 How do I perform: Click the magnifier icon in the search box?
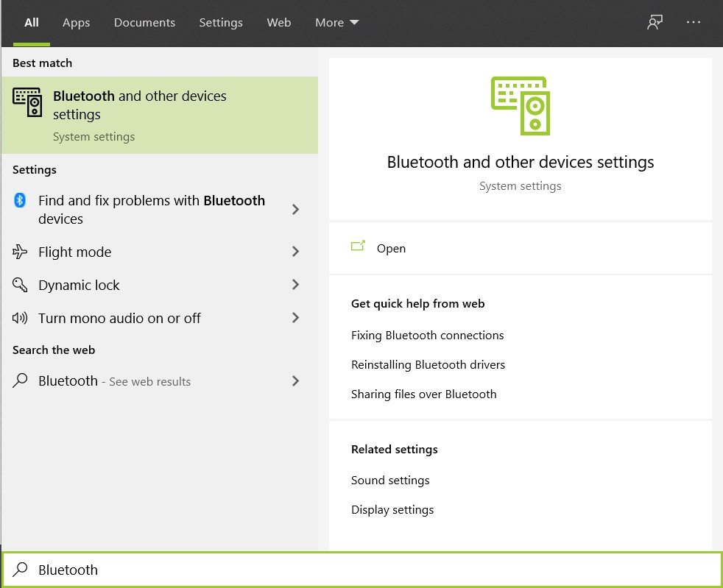click(21, 570)
